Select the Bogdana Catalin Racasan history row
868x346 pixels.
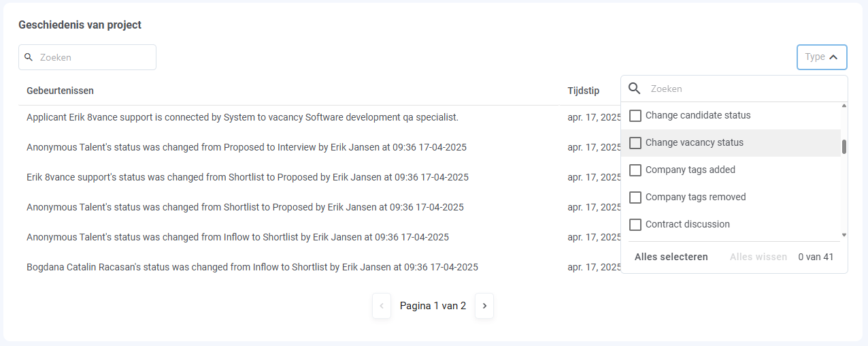point(252,267)
